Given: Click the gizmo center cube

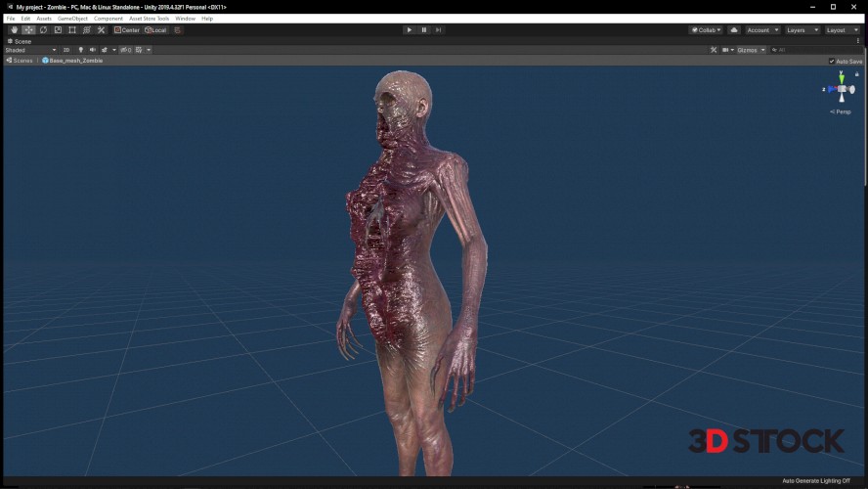Looking at the screenshot, I should click(842, 89).
